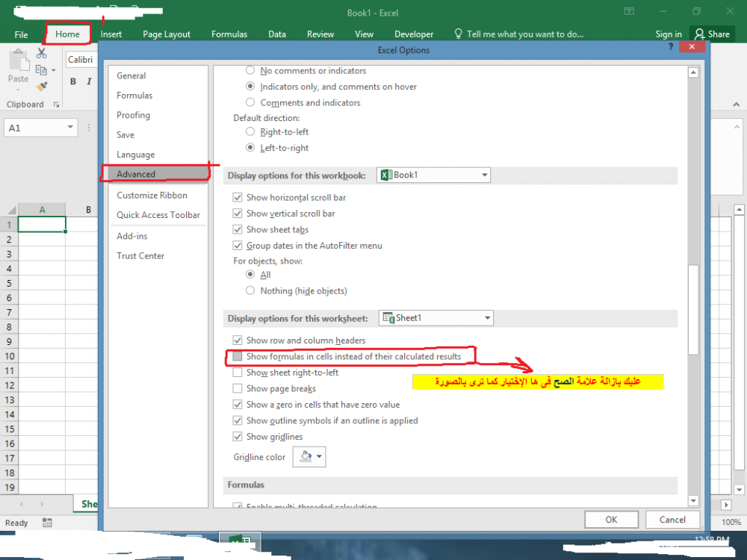This screenshot has width=747, height=560.
Task: Open the Paste options dropdown arrow
Action: [x=18, y=90]
